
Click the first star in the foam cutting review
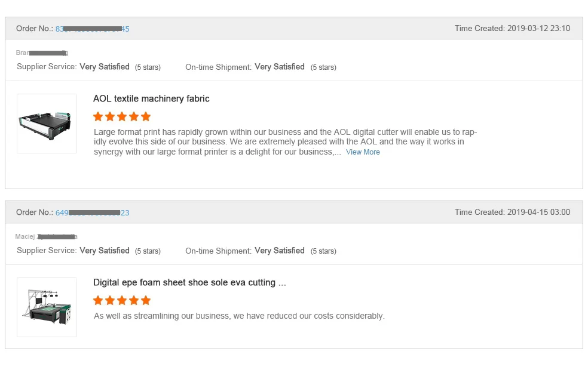[99, 300]
